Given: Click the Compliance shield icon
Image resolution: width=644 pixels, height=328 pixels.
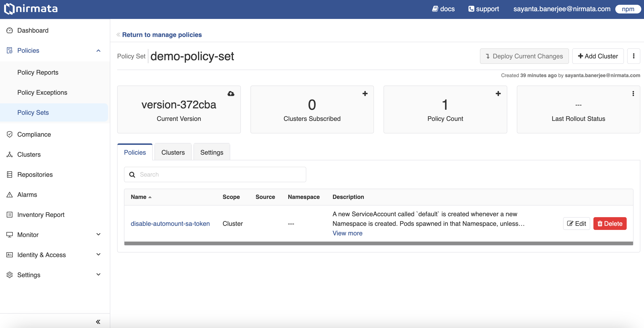Looking at the screenshot, I should (x=10, y=134).
